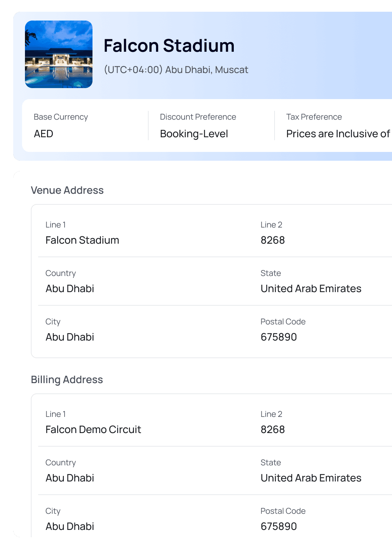Viewport: 392px width, 549px height.
Task: Click the Tax Preference value
Action: coord(338,134)
